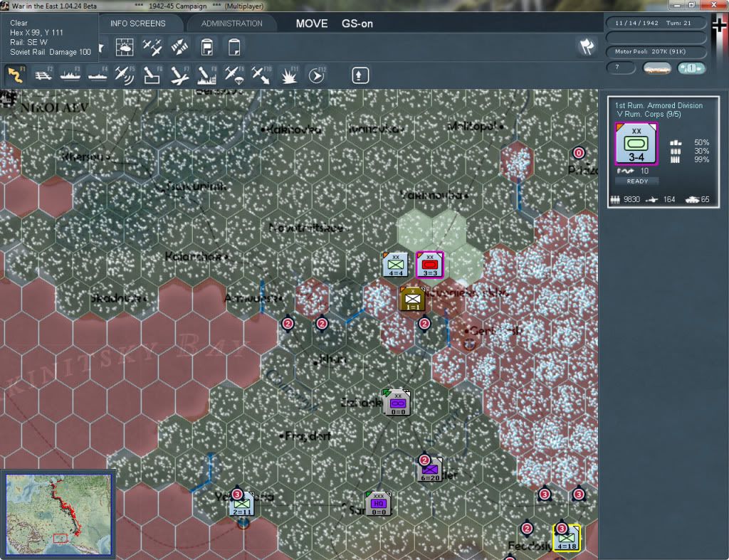The width and height of the screenshot is (729, 560).
Task: Click NIKOLAEV city label
Action: 54,108
